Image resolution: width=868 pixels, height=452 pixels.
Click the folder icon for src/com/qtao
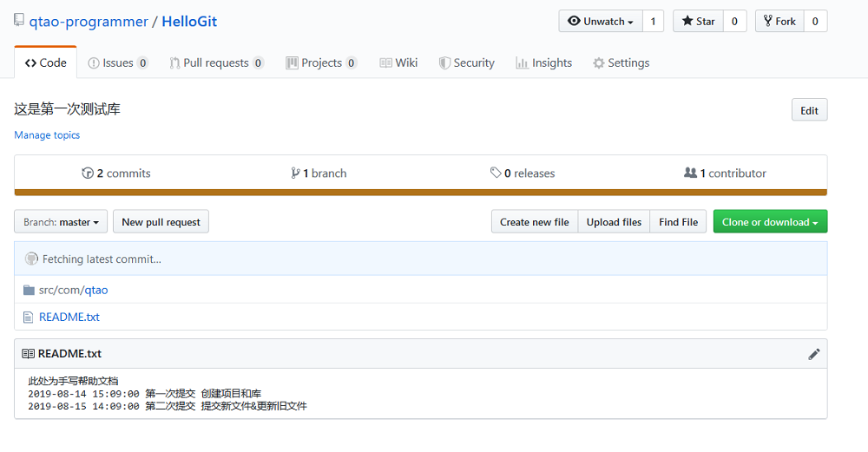pyautogui.click(x=29, y=290)
